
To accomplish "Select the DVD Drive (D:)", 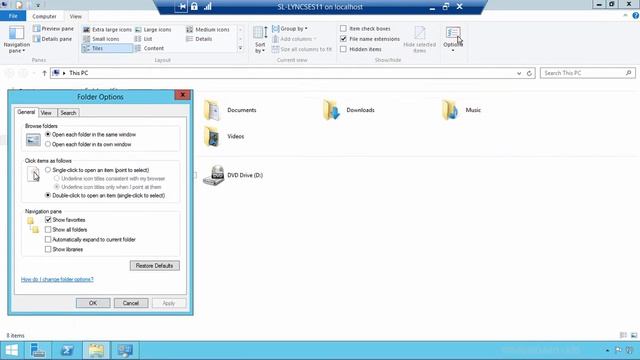I will point(233,175).
